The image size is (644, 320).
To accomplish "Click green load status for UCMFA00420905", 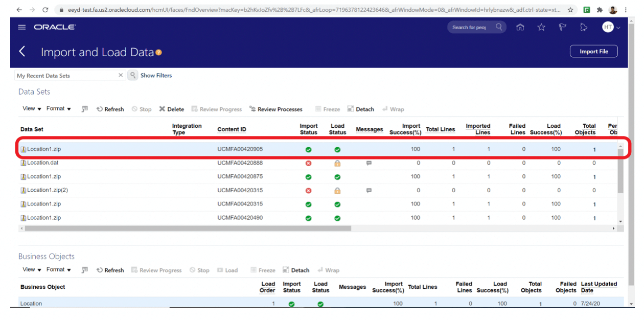I will [x=337, y=150].
